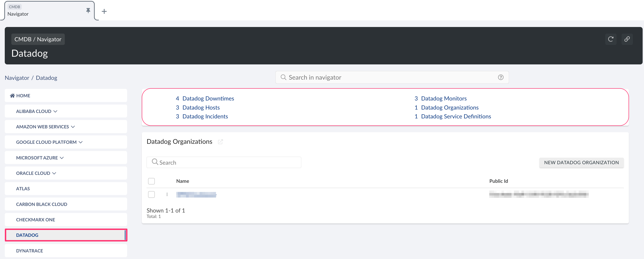Refresh the Datadog navigator page
The height and width of the screenshot is (259, 644).
610,39
